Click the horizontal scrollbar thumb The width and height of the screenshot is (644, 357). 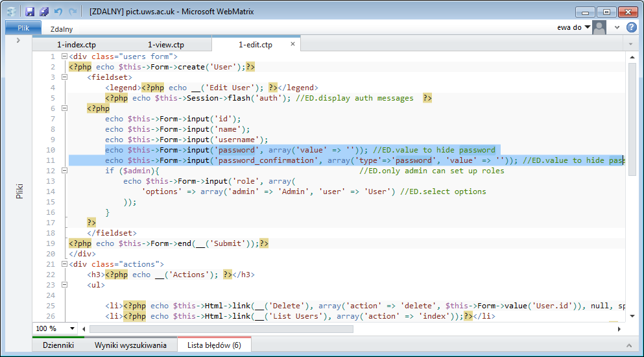tap(221, 329)
